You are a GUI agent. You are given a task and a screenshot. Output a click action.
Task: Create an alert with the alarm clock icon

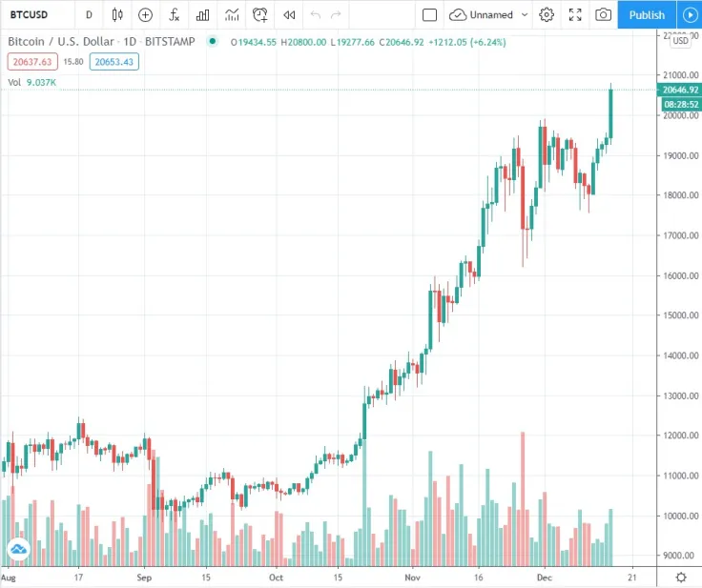tap(260, 15)
